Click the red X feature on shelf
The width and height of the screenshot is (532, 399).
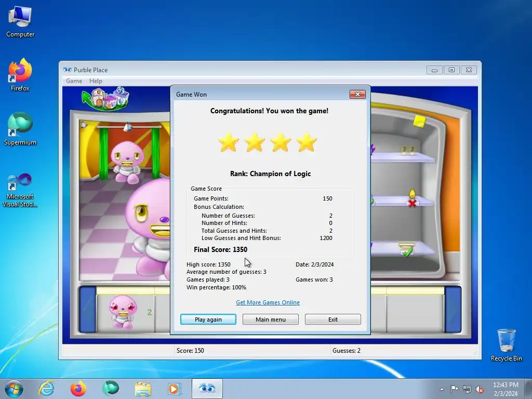point(412,203)
